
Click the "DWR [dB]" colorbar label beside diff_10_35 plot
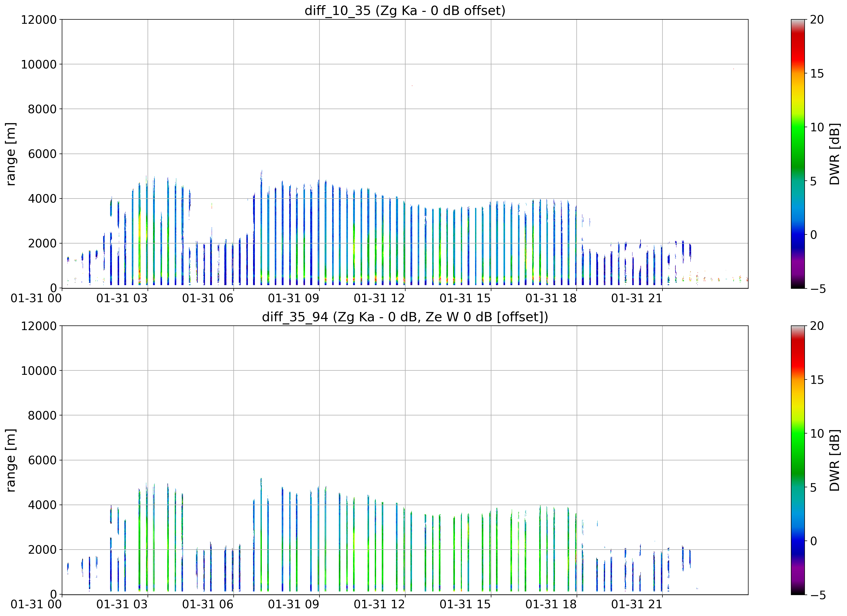[x=834, y=154]
